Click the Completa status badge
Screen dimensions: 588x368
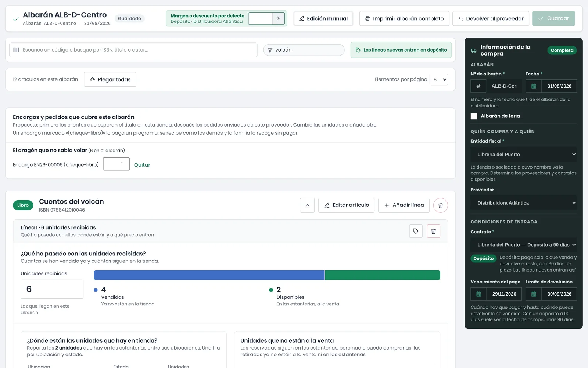click(562, 50)
